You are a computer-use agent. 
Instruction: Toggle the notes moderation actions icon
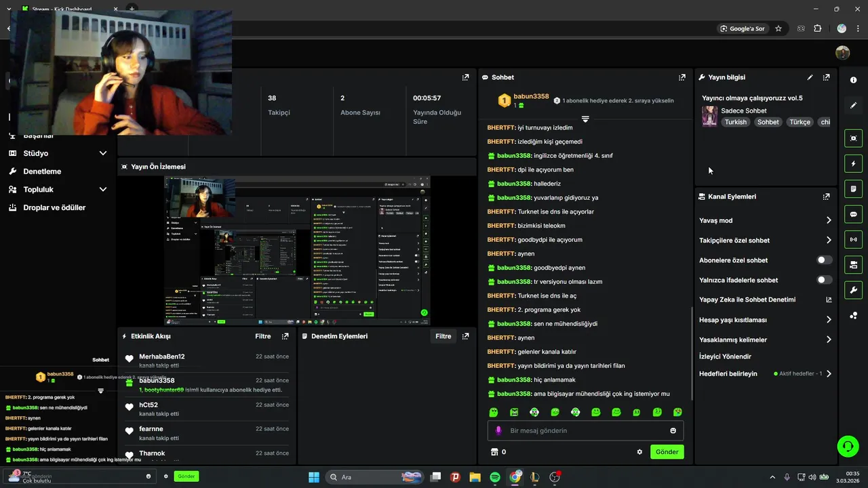(853, 188)
